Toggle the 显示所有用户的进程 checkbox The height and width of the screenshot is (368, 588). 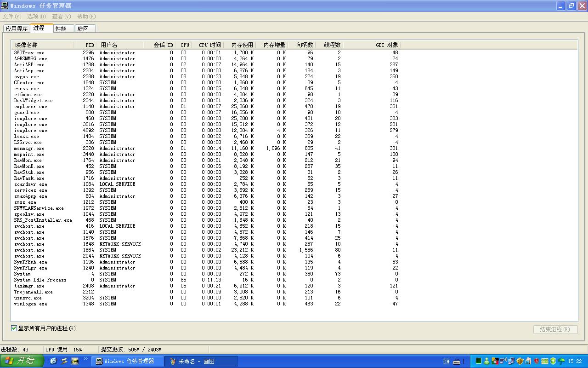coord(14,328)
